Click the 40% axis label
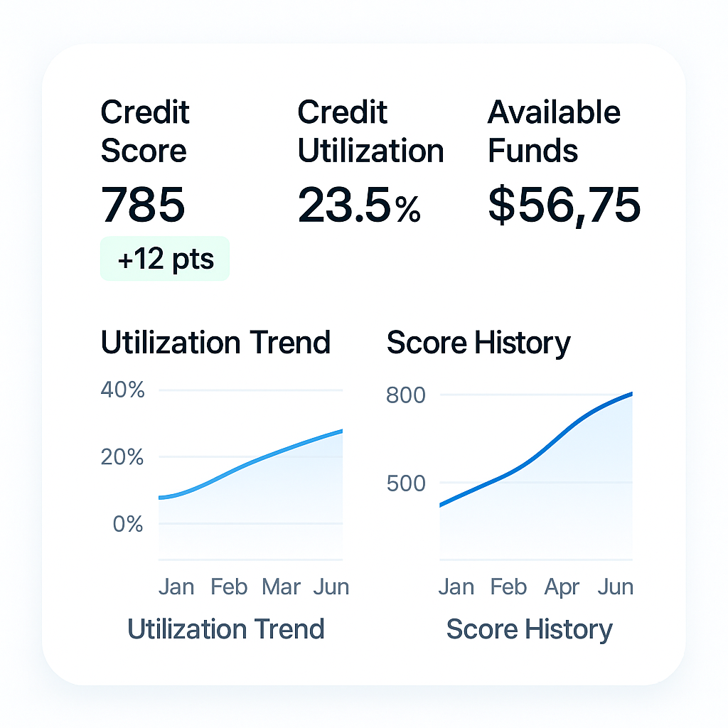The image size is (728, 728). tap(122, 390)
